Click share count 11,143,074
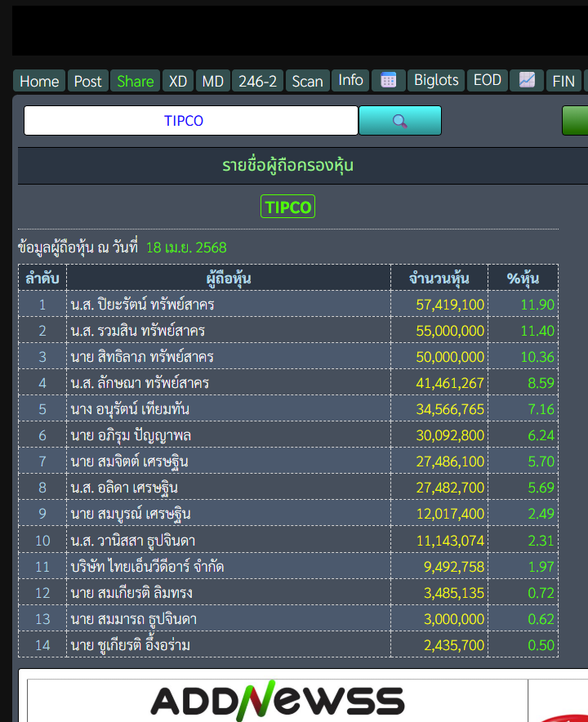The height and width of the screenshot is (722, 588). [450, 541]
